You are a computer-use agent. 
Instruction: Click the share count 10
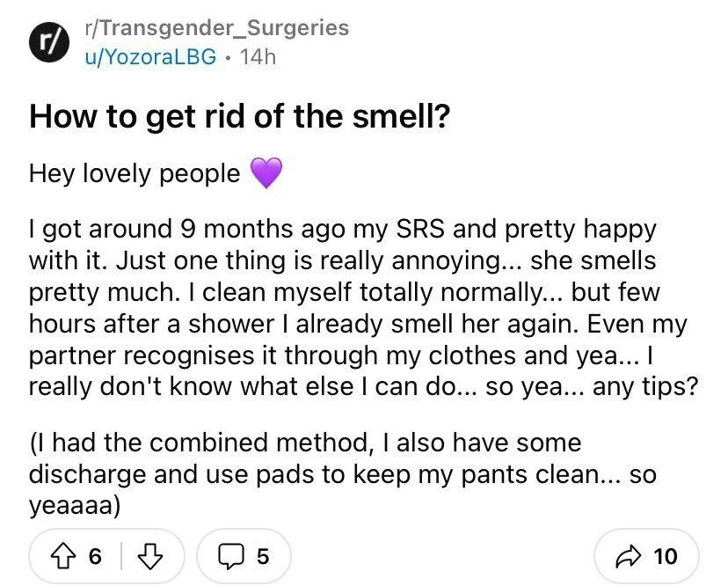666,556
